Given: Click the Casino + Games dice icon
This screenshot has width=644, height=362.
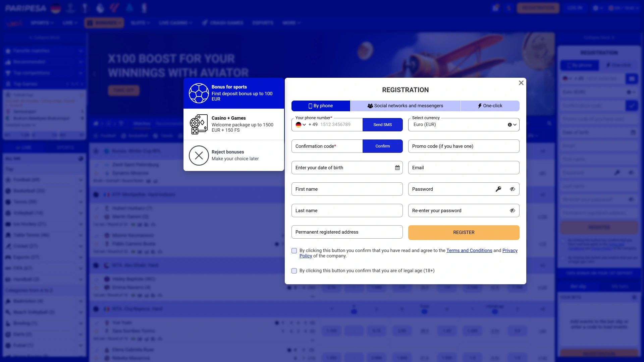Looking at the screenshot, I should 199,124.
